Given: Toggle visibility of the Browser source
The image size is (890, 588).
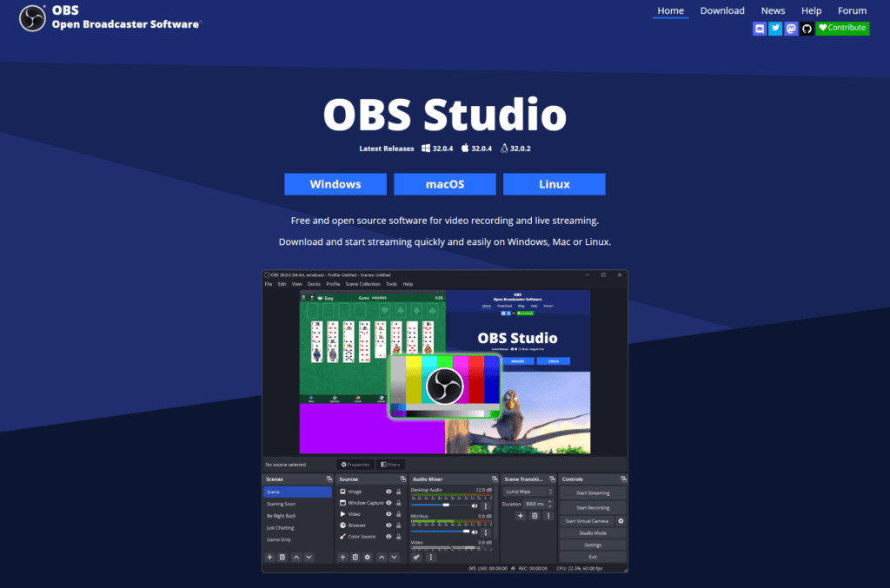Looking at the screenshot, I should (389, 525).
